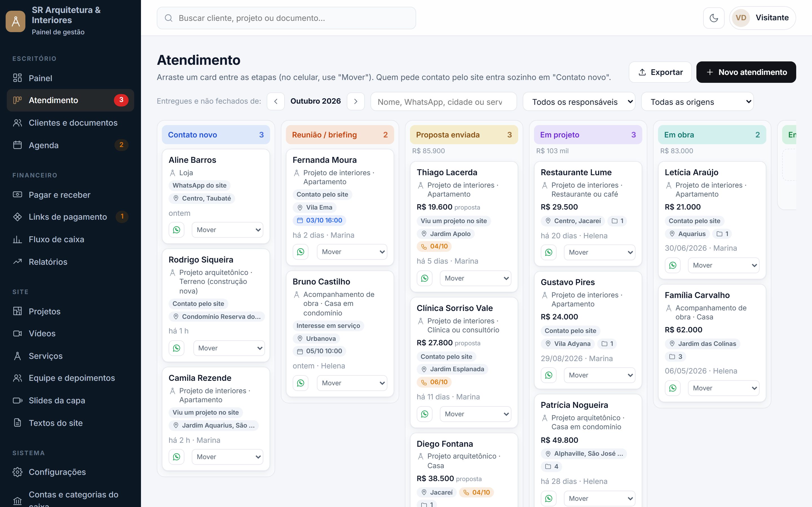Expand the Todas as origens dropdown

coord(697,102)
